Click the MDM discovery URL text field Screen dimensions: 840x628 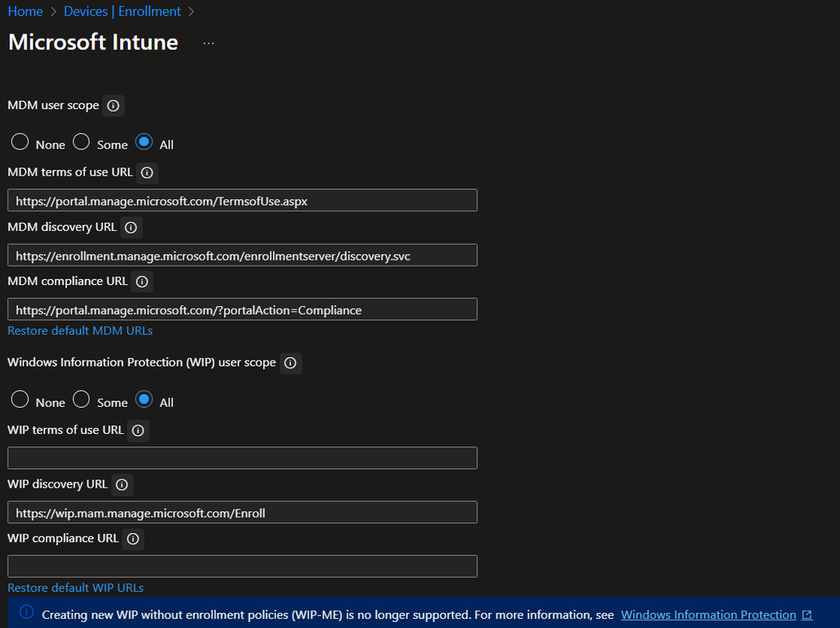pyautogui.click(x=242, y=255)
